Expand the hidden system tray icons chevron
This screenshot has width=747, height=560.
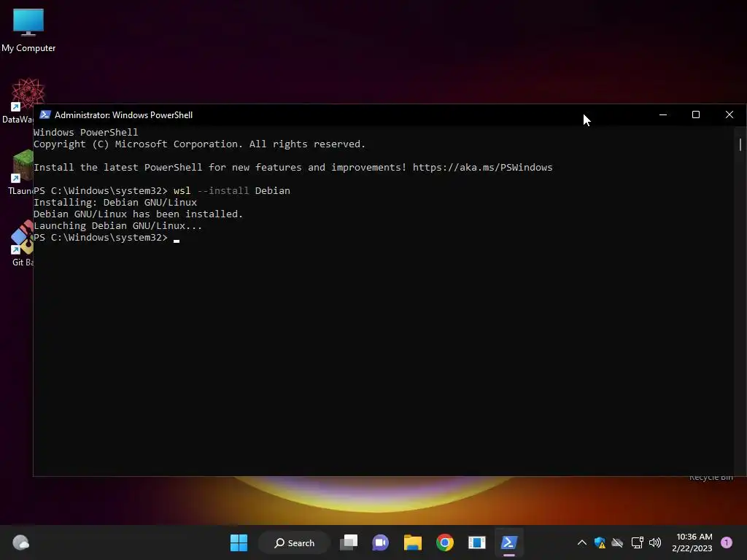(x=581, y=542)
